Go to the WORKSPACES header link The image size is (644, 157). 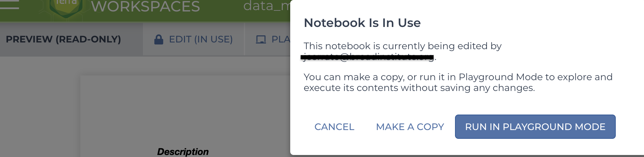[x=145, y=6]
